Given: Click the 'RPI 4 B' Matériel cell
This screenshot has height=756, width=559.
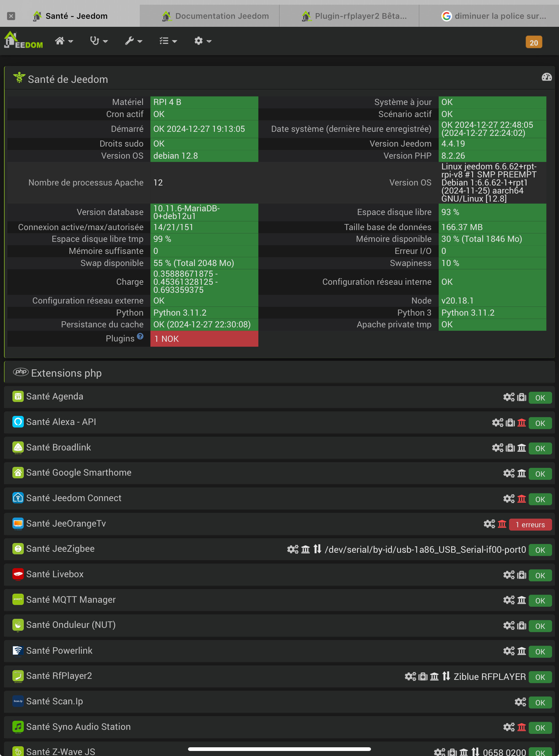Looking at the screenshot, I should 204,102.
